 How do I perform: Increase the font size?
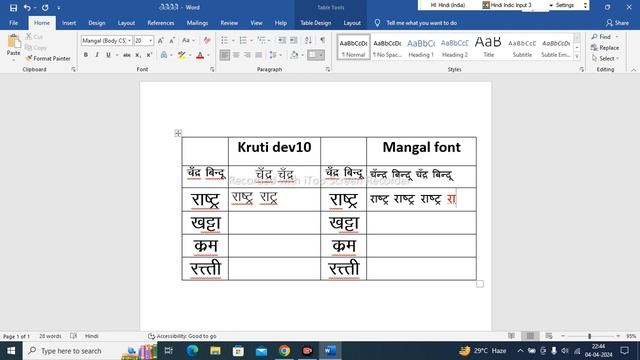click(160, 40)
